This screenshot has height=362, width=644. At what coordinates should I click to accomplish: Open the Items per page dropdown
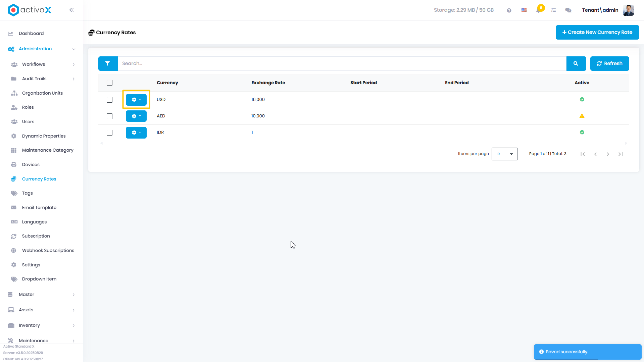504,154
